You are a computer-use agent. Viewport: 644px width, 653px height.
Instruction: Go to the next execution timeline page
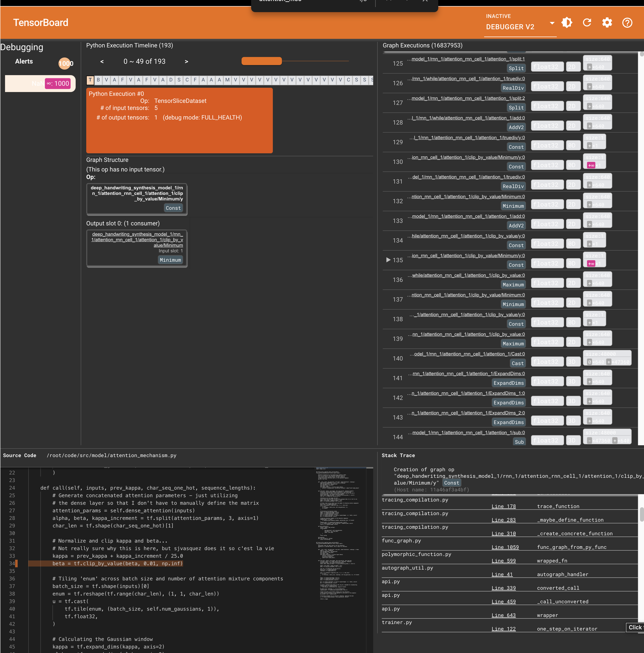point(186,62)
